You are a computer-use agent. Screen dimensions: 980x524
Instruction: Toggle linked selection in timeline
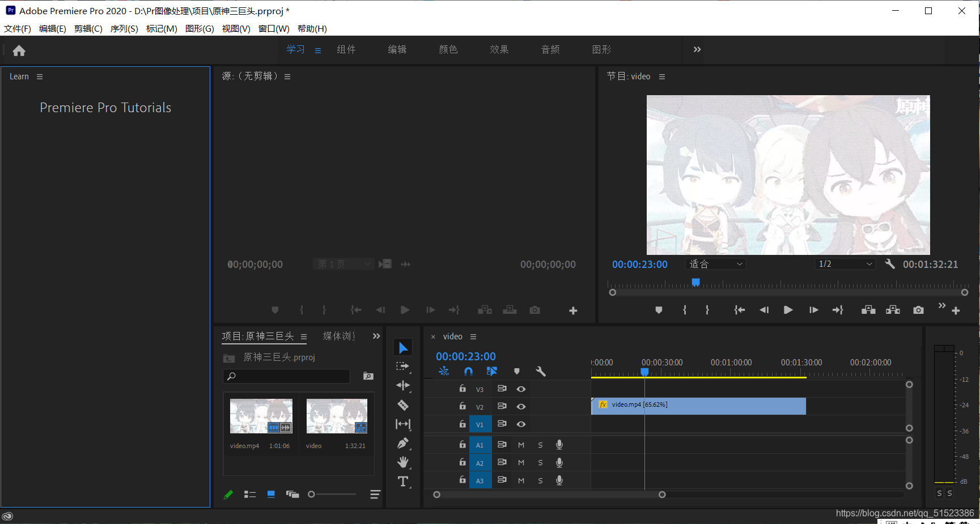coord(492,372)
